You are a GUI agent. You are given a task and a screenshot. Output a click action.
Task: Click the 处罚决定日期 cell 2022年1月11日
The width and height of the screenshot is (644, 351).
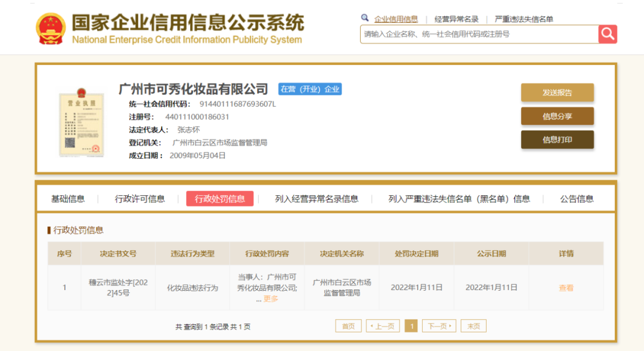pos(416,288)
